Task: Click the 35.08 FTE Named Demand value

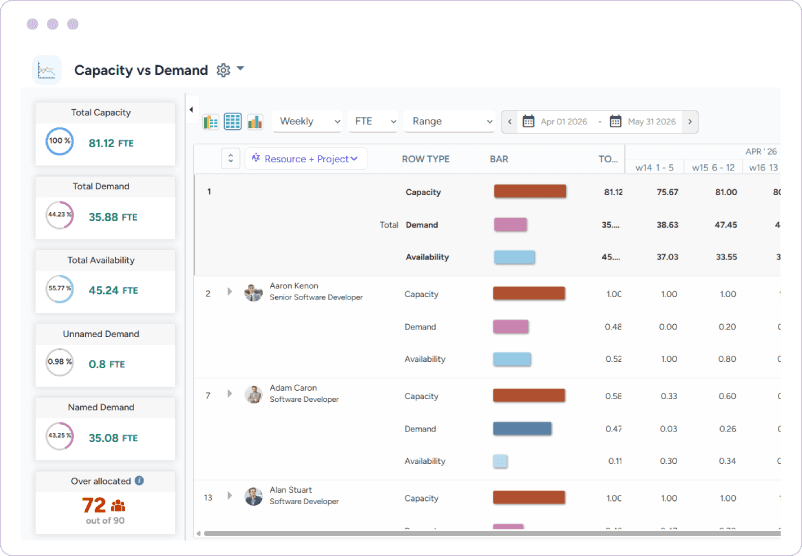Action: click(113, 438)
